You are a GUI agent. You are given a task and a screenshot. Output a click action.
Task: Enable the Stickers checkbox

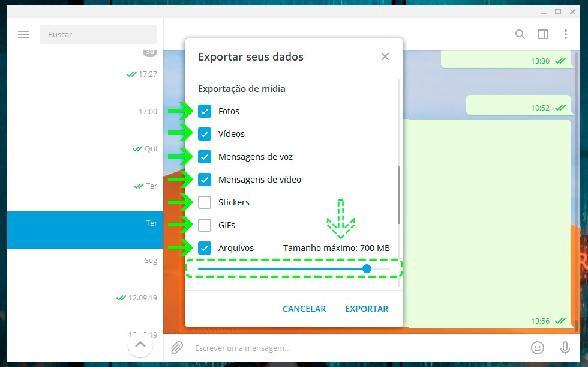click(x=205, y=202)
